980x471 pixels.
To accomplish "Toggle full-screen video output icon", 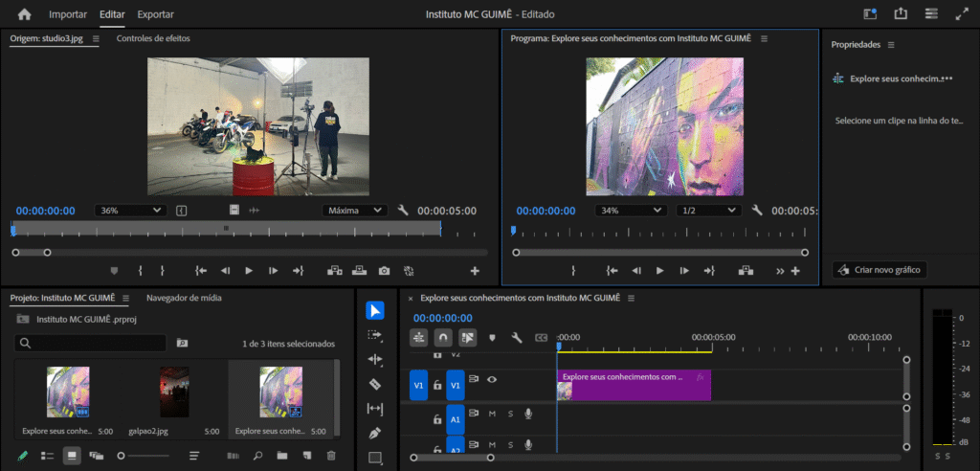I will [962, 13].
